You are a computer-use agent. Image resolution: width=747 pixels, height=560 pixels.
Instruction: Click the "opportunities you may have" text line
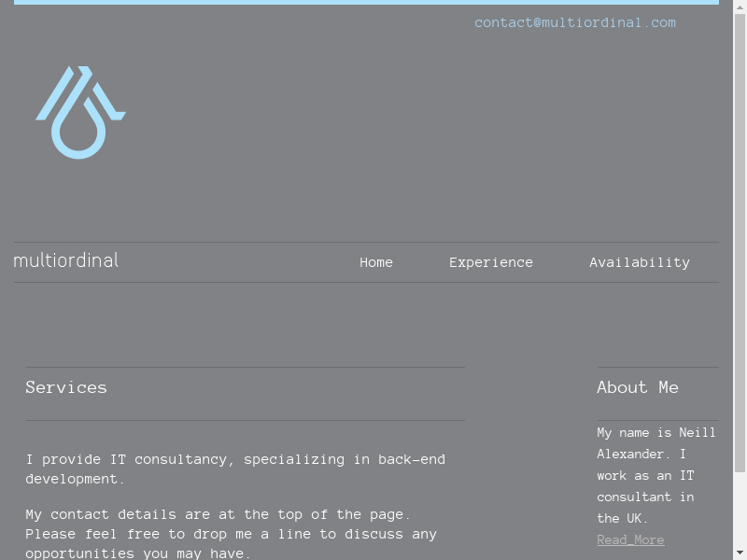(x=138, y=553)
